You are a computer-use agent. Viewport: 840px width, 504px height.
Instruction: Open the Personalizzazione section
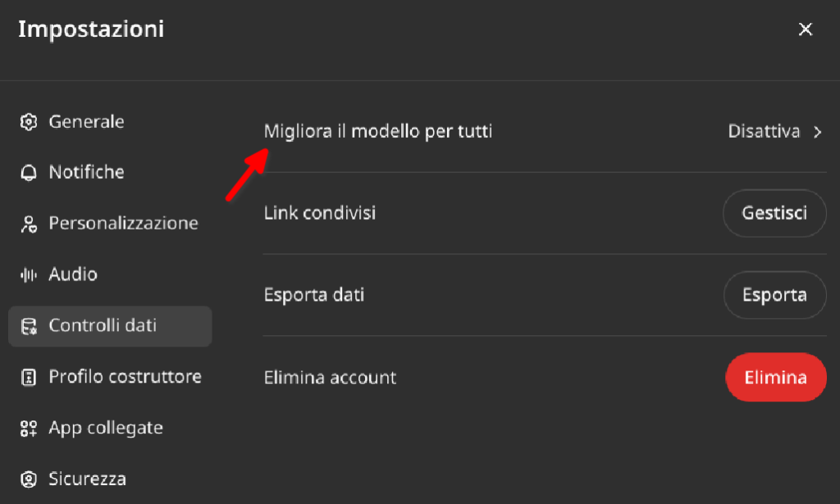[x=123, y=223]
